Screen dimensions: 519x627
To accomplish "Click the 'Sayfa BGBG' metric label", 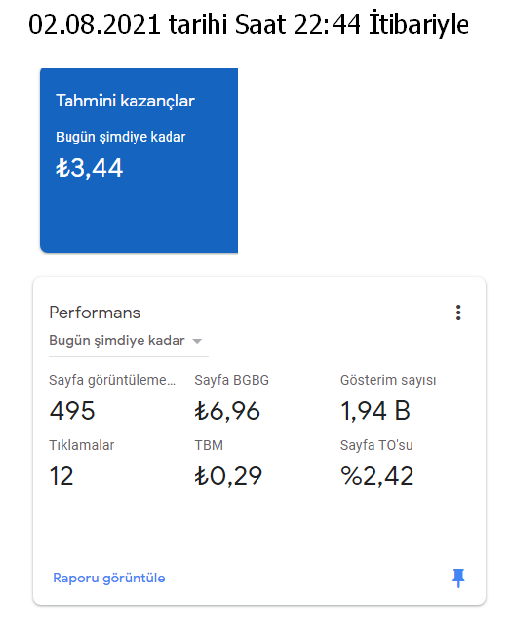I will click(232, 380).
